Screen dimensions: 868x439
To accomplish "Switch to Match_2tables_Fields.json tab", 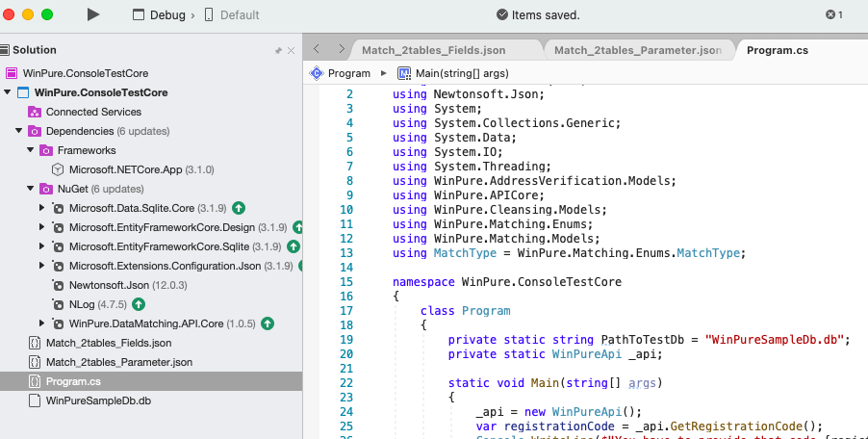I will click(433, 49).
